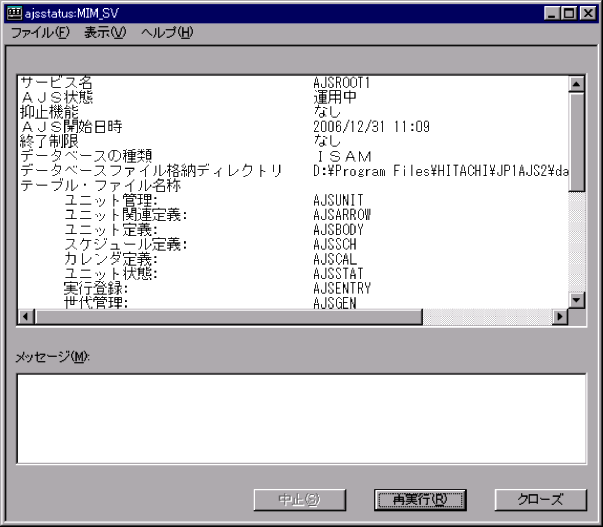The image size is (603, 527).
Task: Click the ＡＪＳ開始日時 label
Action: (x=71, y=127)
